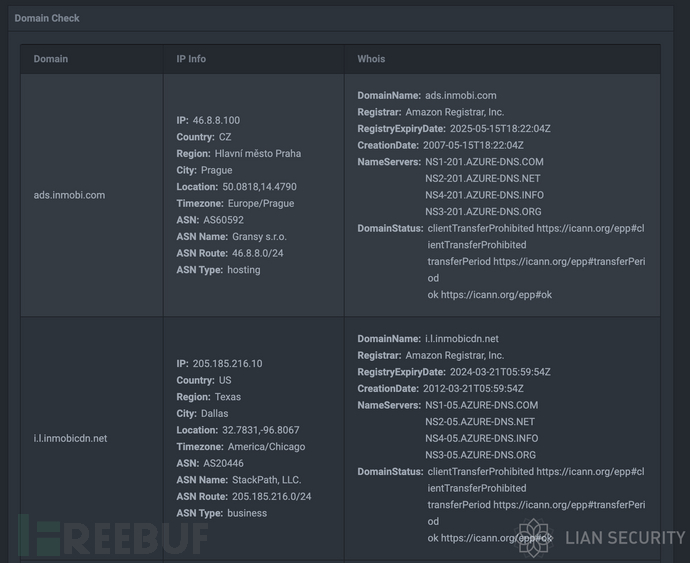Click clientTransferProhibited status for ads.inmobi.com
This screenshot has width=690, height=563.
536,237
